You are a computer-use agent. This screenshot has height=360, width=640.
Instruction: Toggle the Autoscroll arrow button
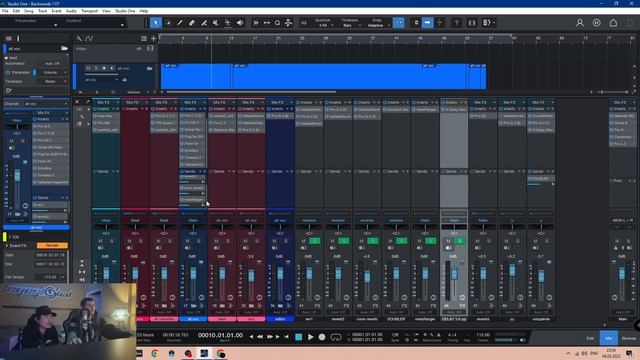point(427,23)
